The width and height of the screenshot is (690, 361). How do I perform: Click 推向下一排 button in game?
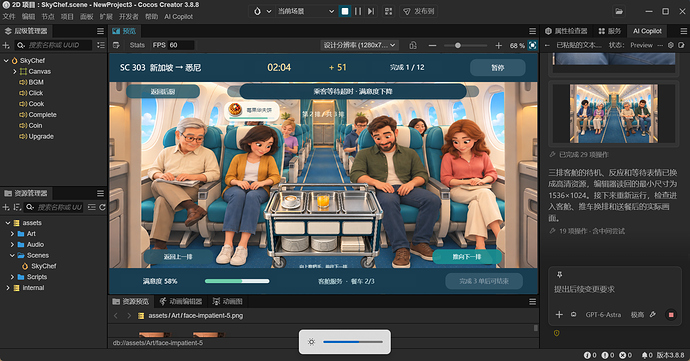(x=467, y=257)
